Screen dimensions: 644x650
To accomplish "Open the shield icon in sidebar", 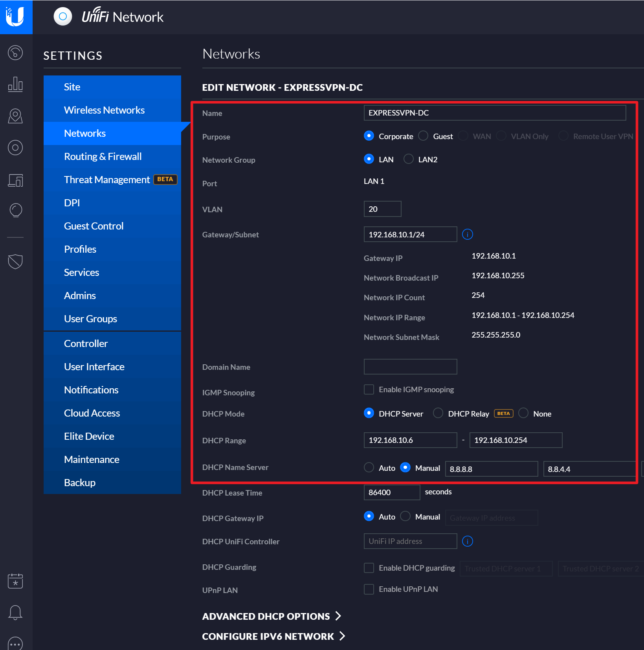I will pos(15,261).
